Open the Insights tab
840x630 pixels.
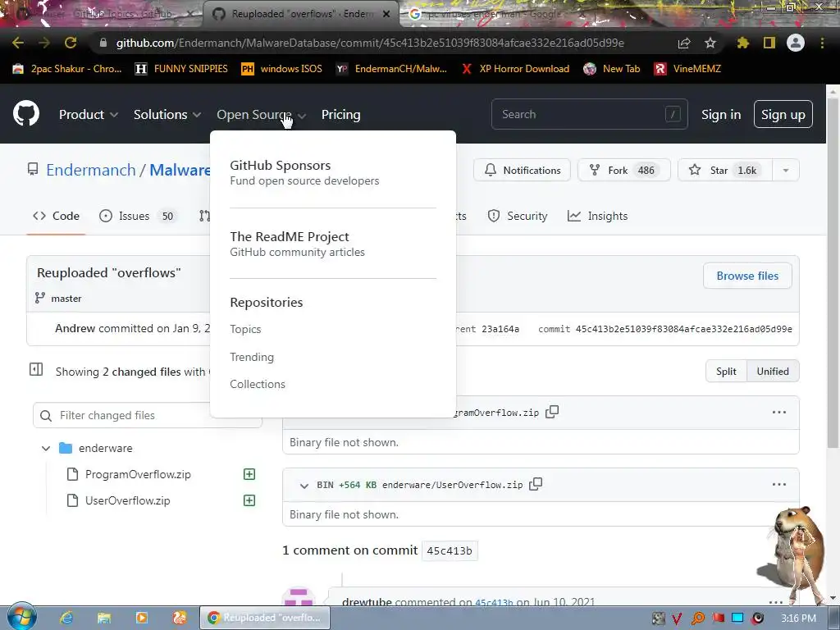597,216
